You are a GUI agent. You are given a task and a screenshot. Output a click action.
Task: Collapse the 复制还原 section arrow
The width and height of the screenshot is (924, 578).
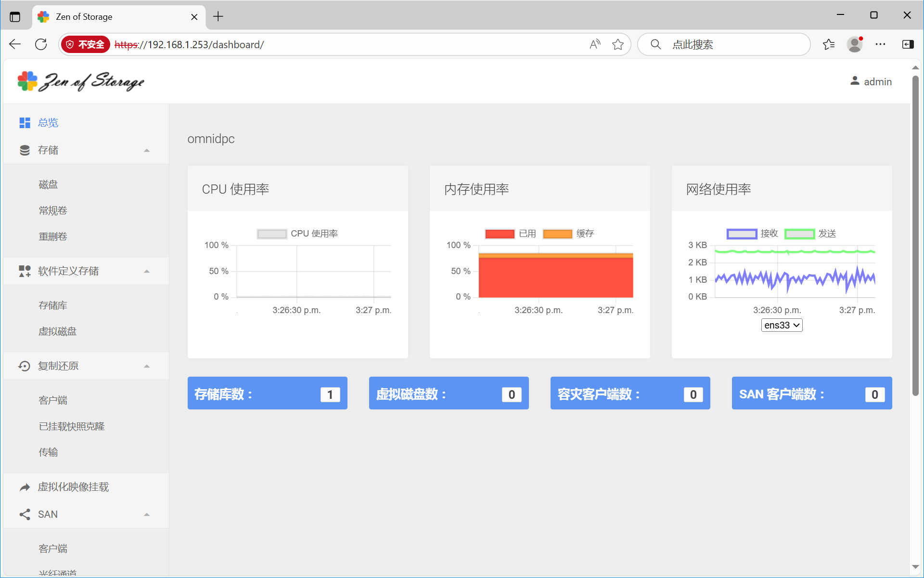point(147,367)
